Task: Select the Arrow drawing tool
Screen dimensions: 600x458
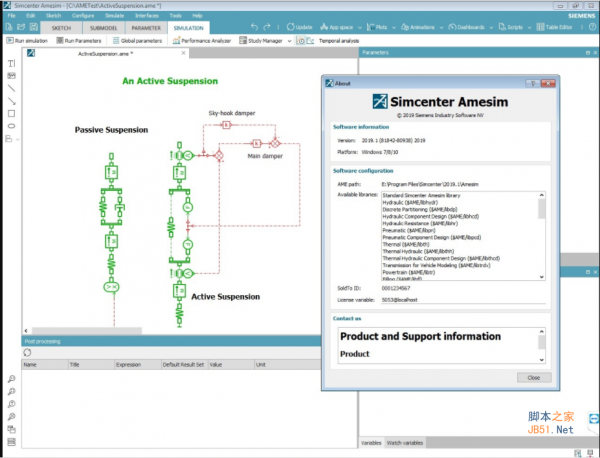Action: 12,101
